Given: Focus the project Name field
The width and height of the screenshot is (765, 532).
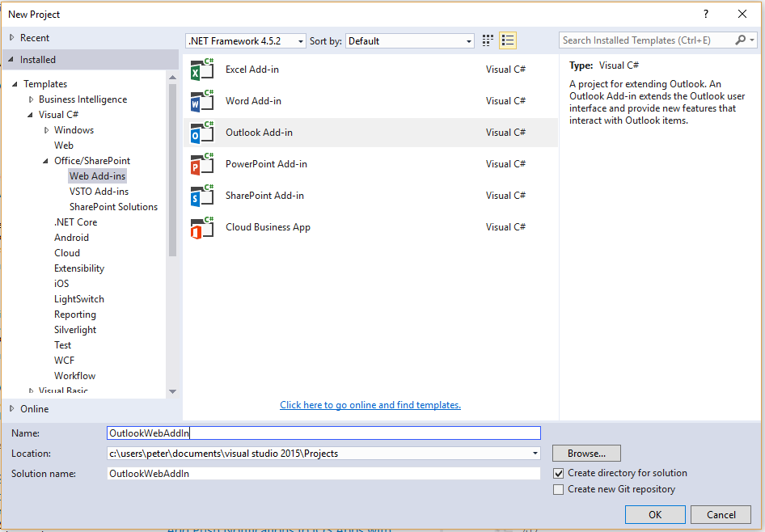Looking at the screenshot, I should click(x=324, y=433).
